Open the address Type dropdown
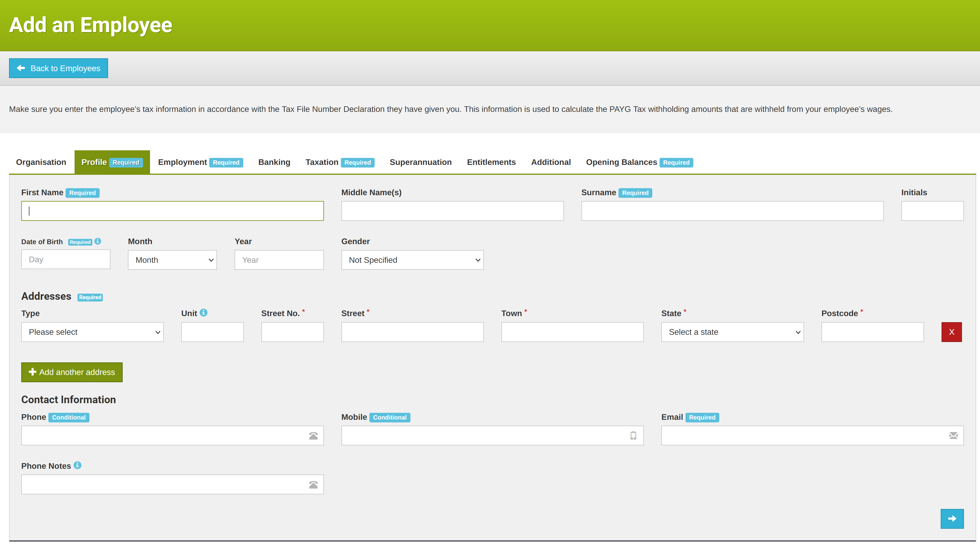The image size is (980, 550). (x=92, y=332)
